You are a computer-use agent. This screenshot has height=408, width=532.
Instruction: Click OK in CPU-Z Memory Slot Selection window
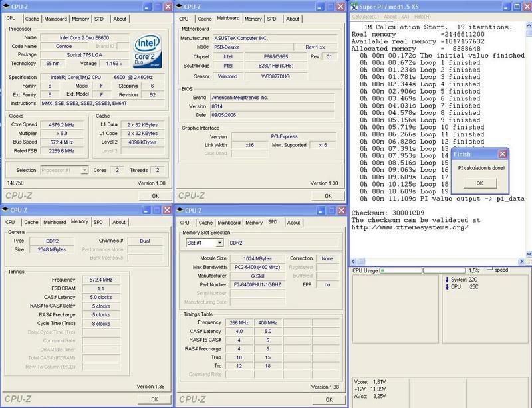(329, 400)
